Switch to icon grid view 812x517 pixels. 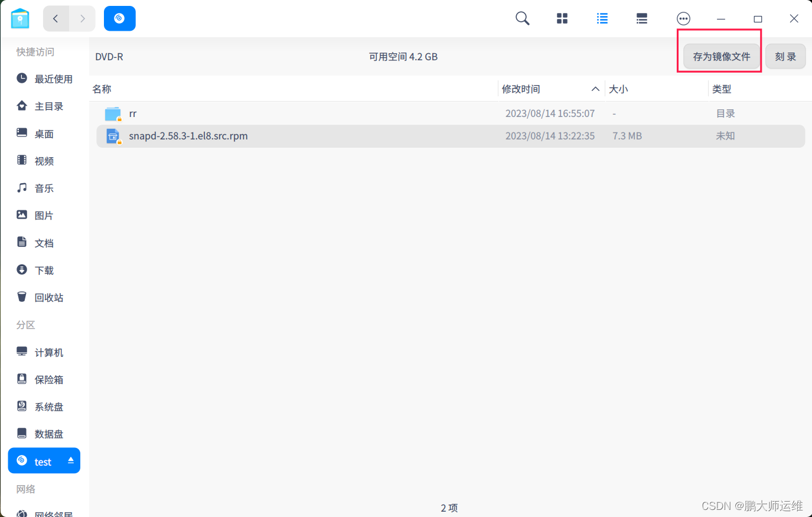[x=562, y=18]
